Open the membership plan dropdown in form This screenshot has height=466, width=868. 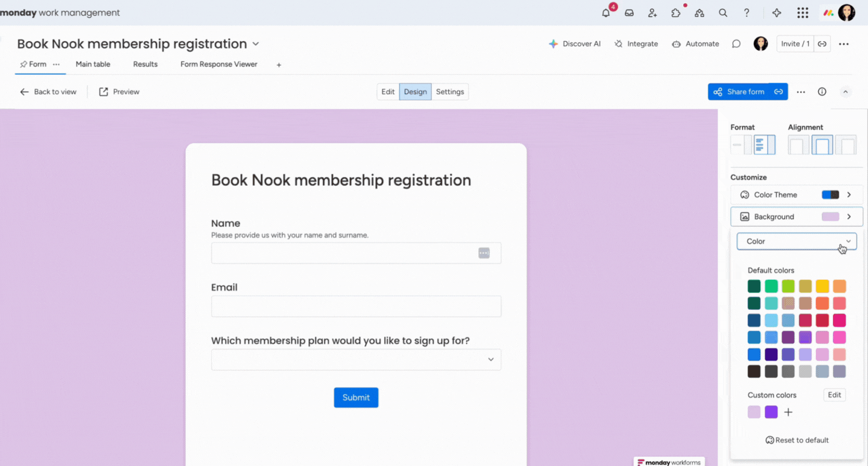pyautogui.click(x=356, y=359)
